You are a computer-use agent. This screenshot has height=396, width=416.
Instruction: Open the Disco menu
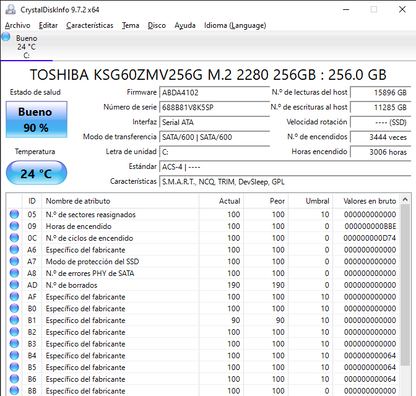[157, 25]
